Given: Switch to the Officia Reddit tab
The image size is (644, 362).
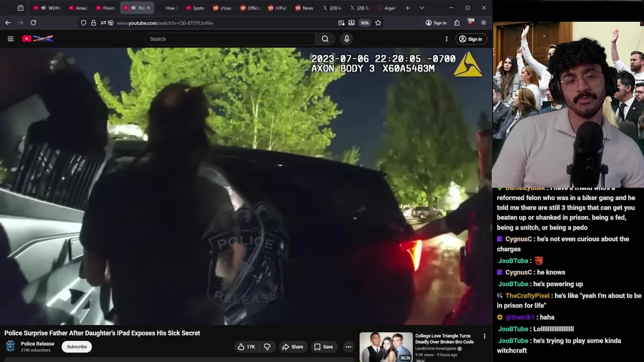Looking at the screenshot, I should coord(250,8).
